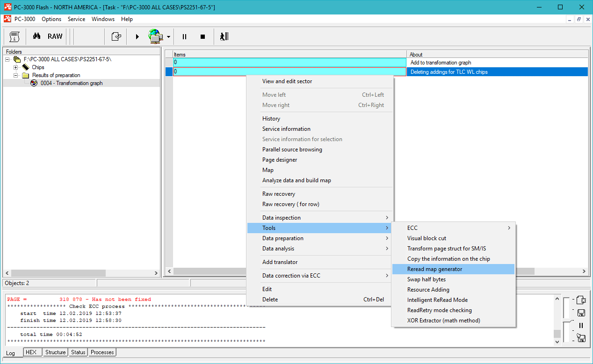Select Intelligent ReRead Mode
Screen dimensions: 593x364
coord(453,300)
